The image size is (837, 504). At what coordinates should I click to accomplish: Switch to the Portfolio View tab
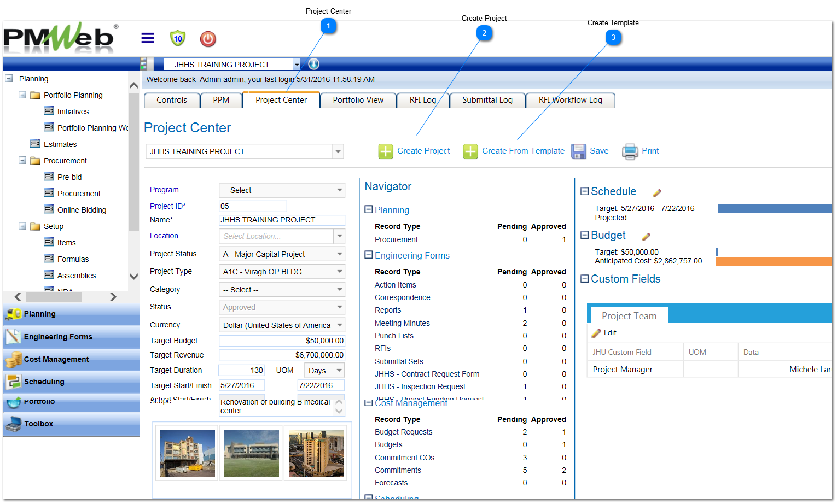(x=358, y=100)
